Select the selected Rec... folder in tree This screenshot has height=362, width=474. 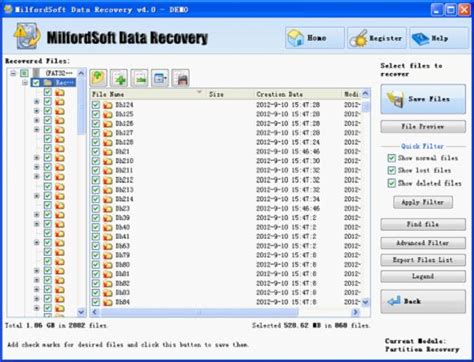65,82
